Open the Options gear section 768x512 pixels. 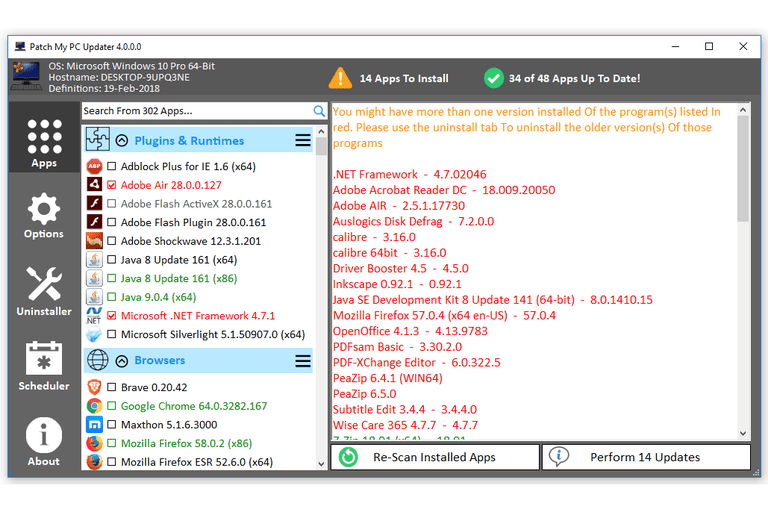click(x=44, y=216)
